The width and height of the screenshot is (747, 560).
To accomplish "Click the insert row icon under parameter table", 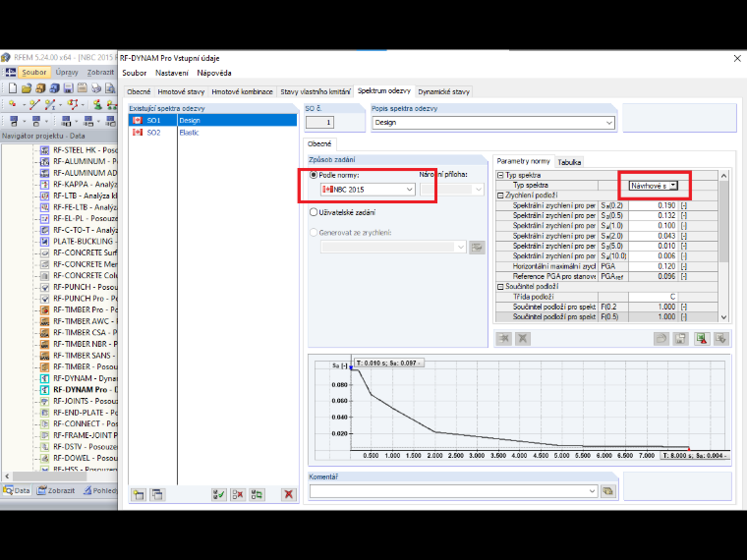I will point(503,339).
